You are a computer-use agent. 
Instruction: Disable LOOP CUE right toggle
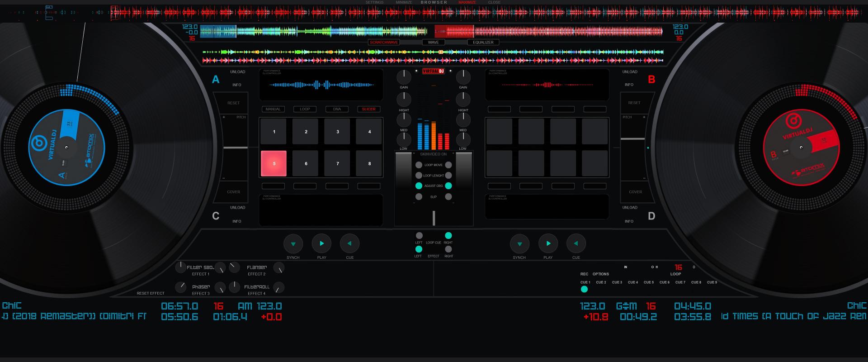[448, 236]
